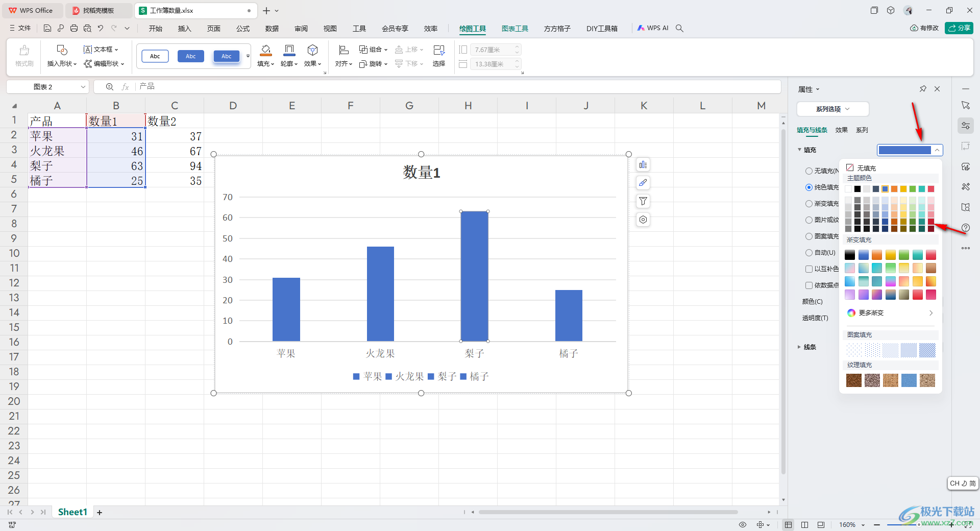Image resolution: width=980 pixels, height=531 pixels.
Task: Select the no fill radio option
Action: (809, 171)
